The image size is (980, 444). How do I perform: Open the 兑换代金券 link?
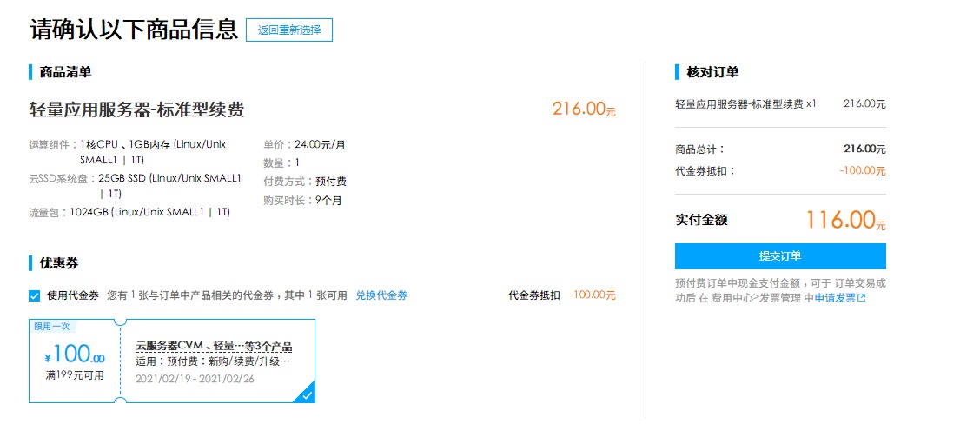pyautogui.click(x=381, y=295)
